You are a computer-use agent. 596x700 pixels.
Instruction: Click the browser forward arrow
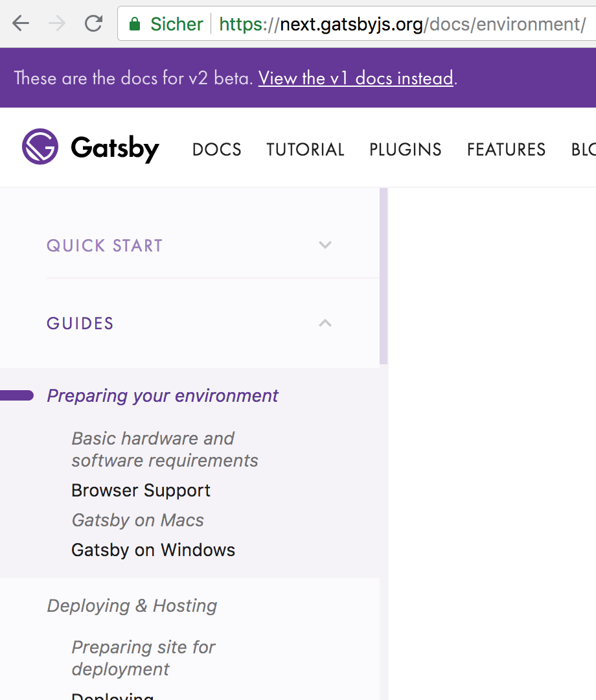[x=57, y=23]
